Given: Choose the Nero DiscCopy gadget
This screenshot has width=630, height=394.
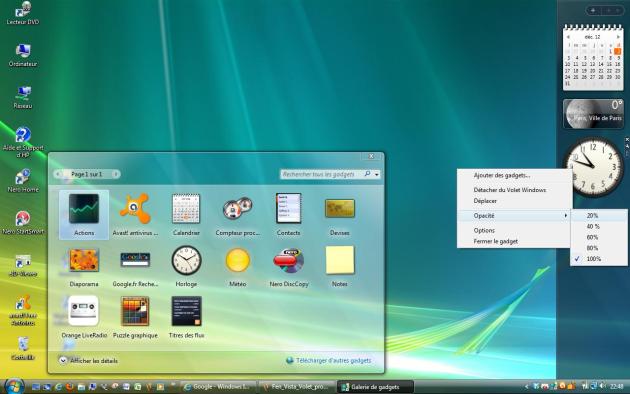Looking at the screenshot, I should 288,266.
